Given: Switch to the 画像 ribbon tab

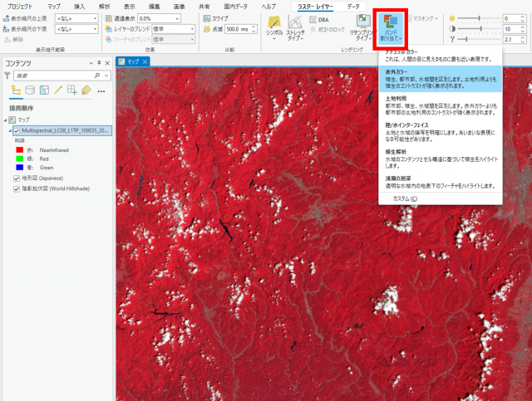Looking at the screenshot, I should pyautogui.click(x=180, y=7).
